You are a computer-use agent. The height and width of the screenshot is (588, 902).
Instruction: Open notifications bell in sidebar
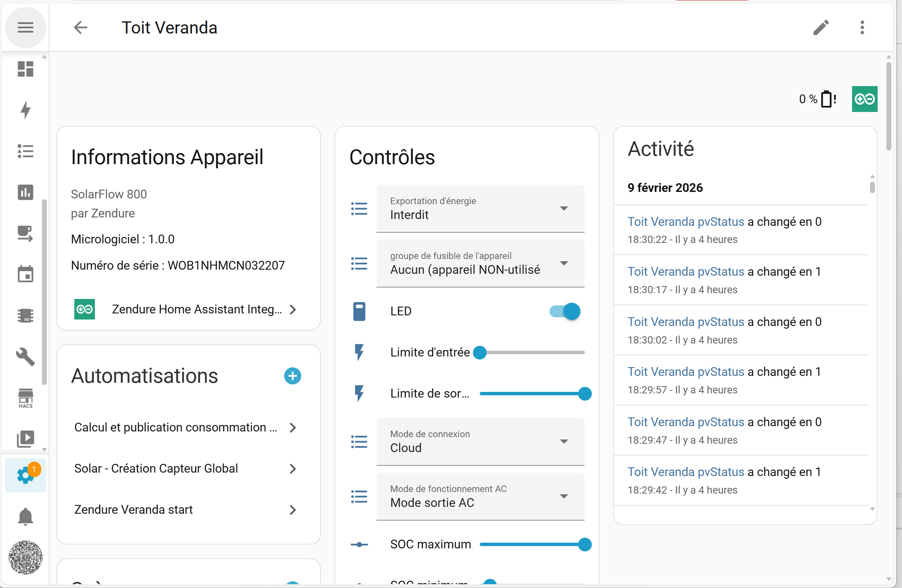pos(26,516)
